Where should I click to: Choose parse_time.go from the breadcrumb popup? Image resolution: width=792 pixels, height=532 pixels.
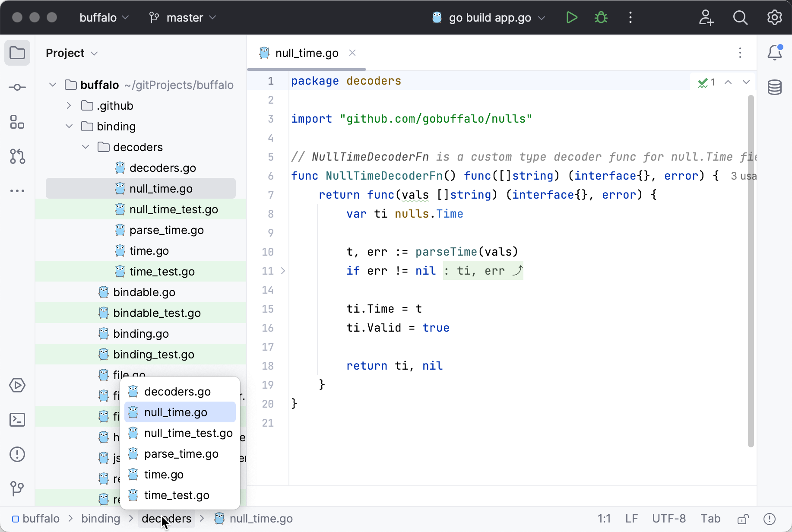pyautogui.click(x=181, y=454)
